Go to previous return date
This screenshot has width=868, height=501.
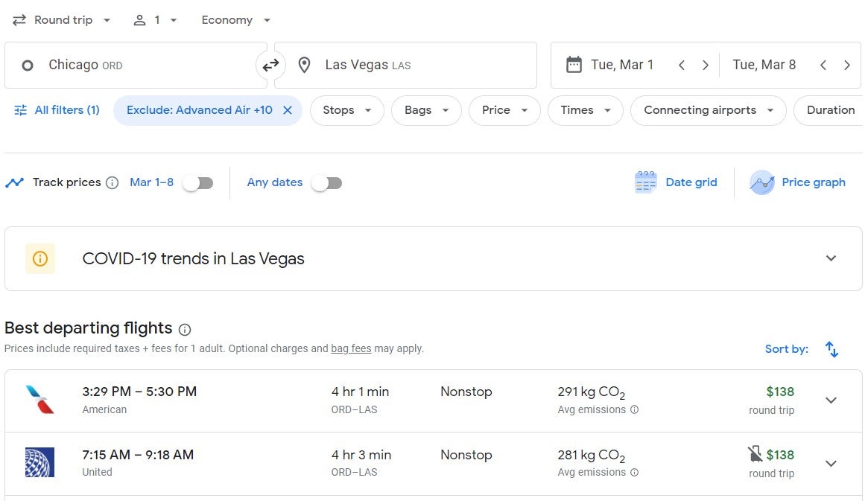[x=823, y=66]
